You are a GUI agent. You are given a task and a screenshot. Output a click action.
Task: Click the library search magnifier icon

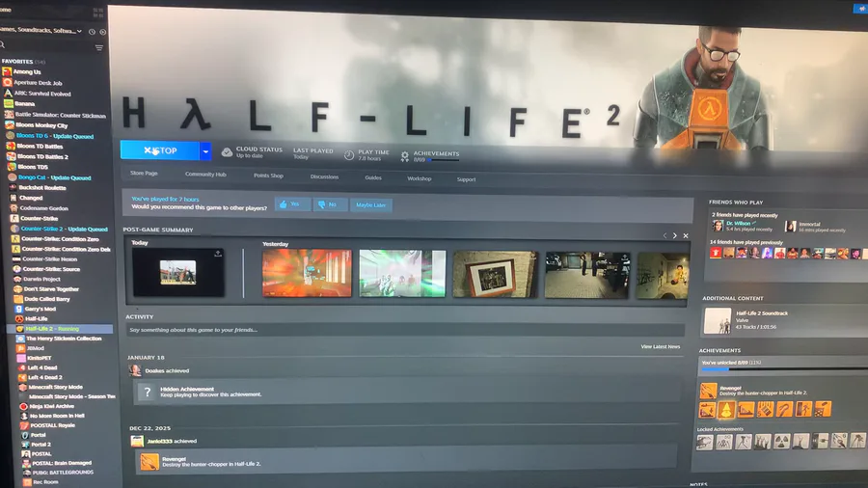click(2, 44)
